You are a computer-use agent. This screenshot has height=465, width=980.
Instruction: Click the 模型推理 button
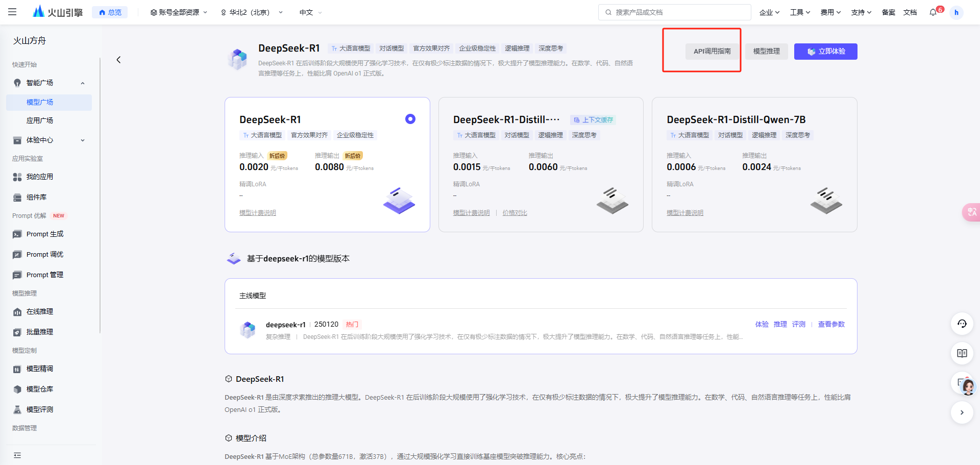click(766, 51)
